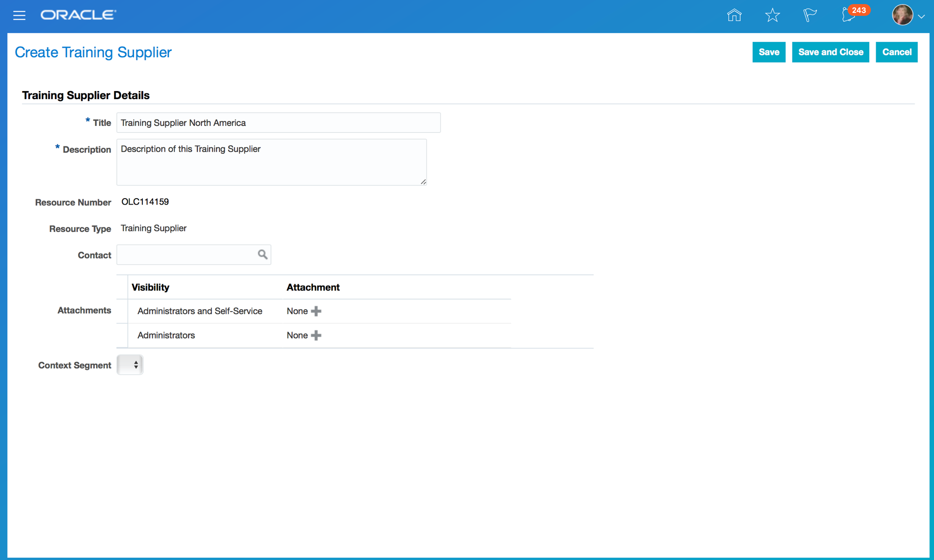The image size is (934, 560).
Task: Grab the Description resize handle
Action: 423,182
